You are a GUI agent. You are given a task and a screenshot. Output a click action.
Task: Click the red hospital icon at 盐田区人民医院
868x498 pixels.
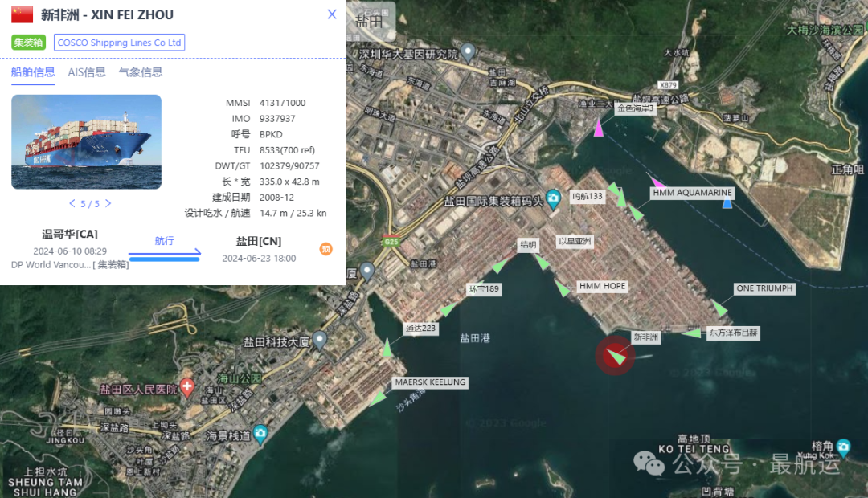point(187,387)
